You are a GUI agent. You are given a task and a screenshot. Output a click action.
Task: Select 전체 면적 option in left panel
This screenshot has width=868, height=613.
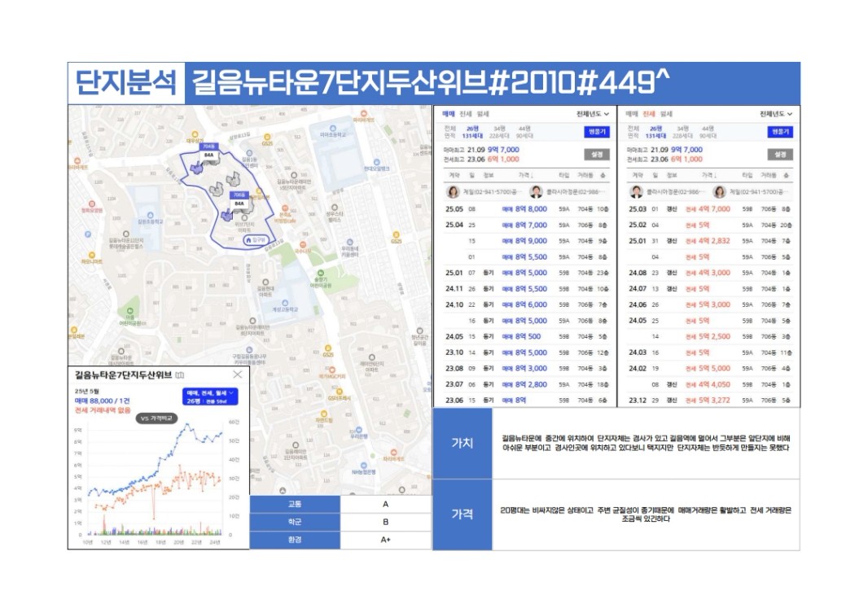449,132
